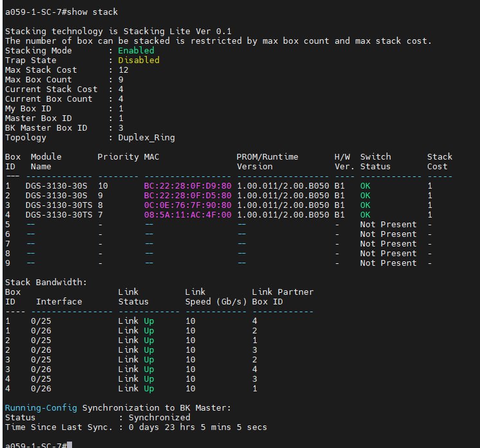Click MAC address BC:22:28:0F:D9:80
The height and width of the screenshot is (448, 480).
click(x=188, y=186)
